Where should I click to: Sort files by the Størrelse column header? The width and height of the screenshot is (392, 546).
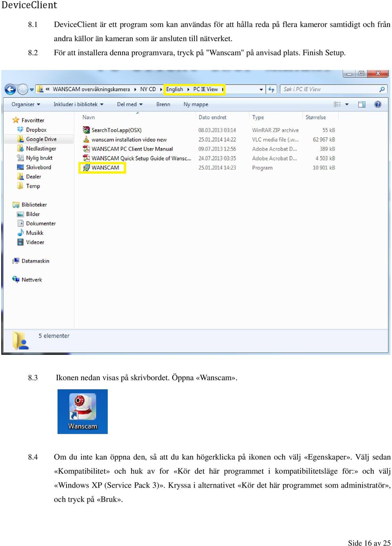316,117
